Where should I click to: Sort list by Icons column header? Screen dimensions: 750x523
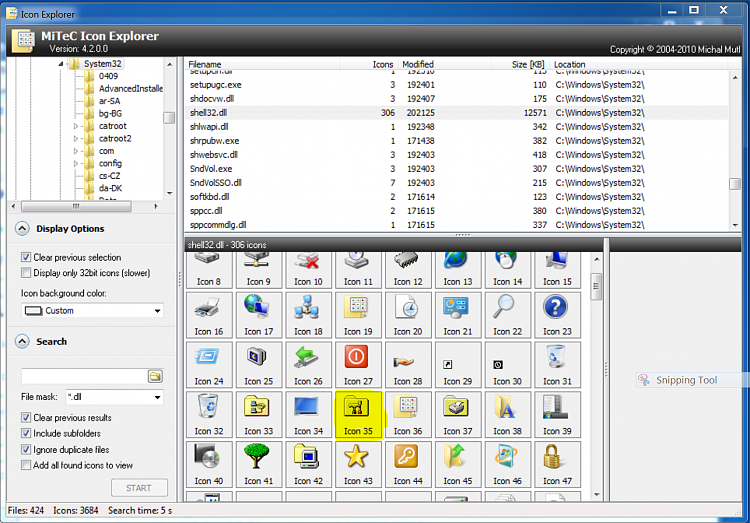[x=368, y=64]
